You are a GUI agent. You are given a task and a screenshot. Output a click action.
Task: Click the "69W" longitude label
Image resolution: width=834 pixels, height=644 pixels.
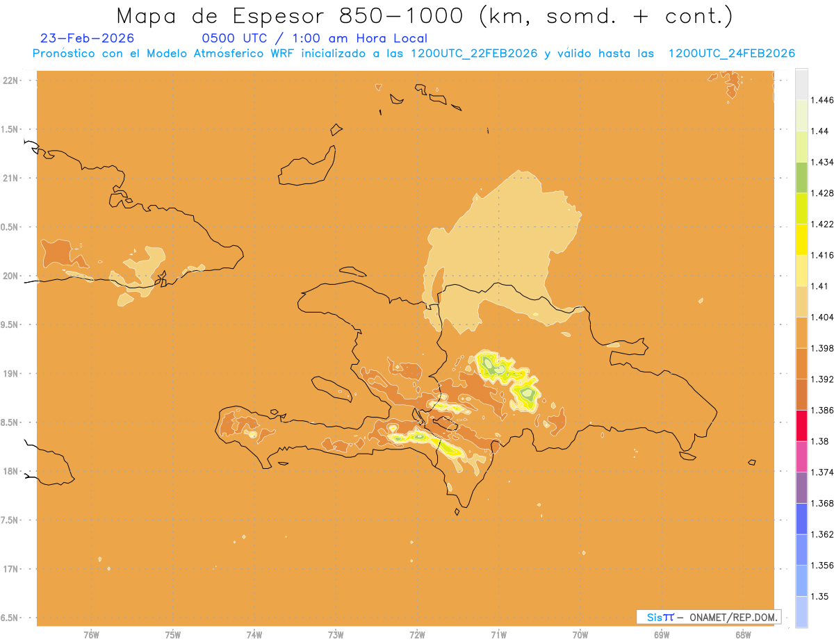click(x=662, y=634)
